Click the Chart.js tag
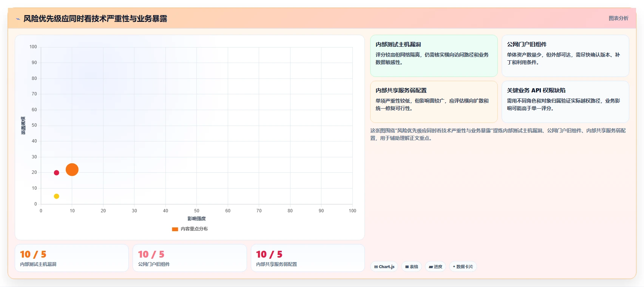This screenshot has width=644, height=287. point(384,267)
